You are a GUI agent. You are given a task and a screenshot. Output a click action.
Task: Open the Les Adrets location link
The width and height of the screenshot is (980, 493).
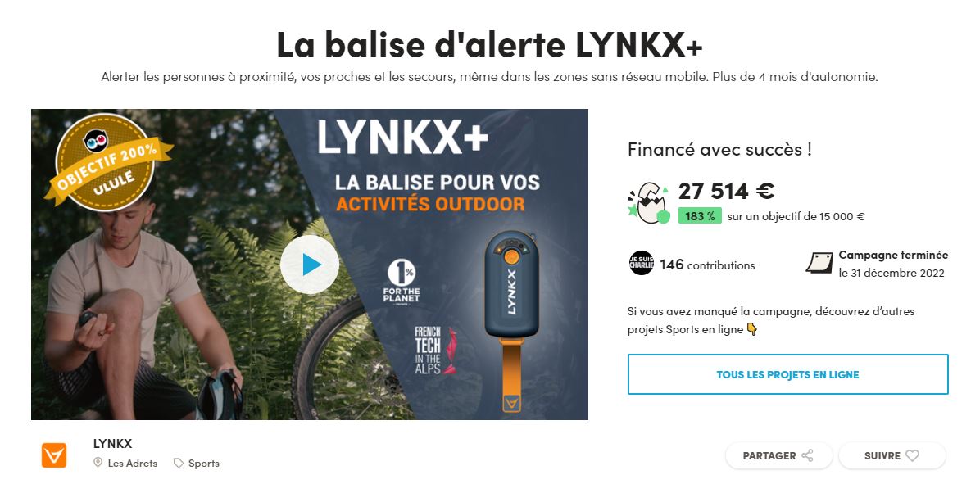[133, 463]
